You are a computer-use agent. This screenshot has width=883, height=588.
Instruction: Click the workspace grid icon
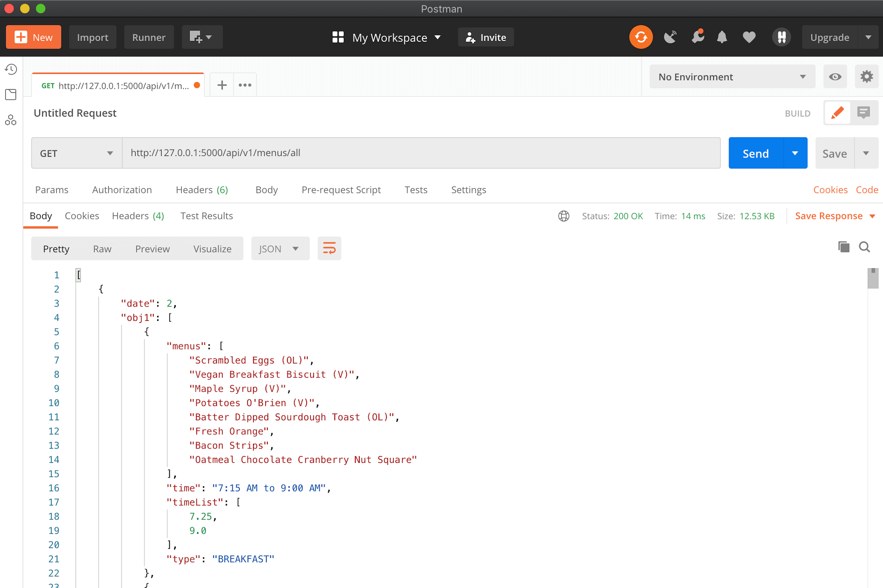(337, 38)
